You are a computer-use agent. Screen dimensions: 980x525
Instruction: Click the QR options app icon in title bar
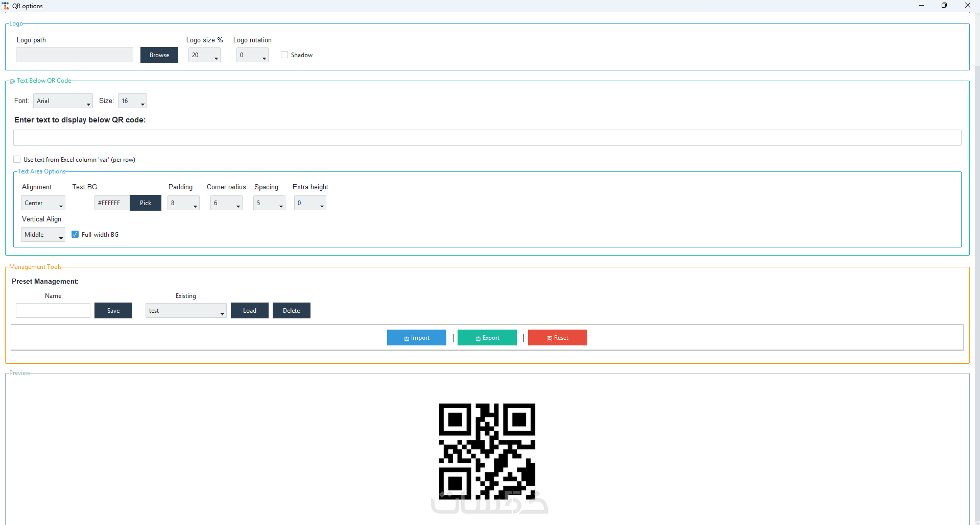pyautogui.click(x=6, y=6)
